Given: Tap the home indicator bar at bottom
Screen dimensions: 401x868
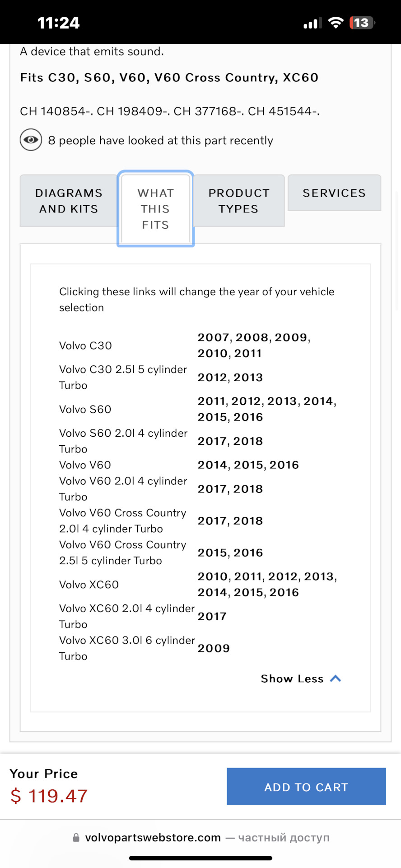Looking at the screenshot, I should (x=200, y=858).
